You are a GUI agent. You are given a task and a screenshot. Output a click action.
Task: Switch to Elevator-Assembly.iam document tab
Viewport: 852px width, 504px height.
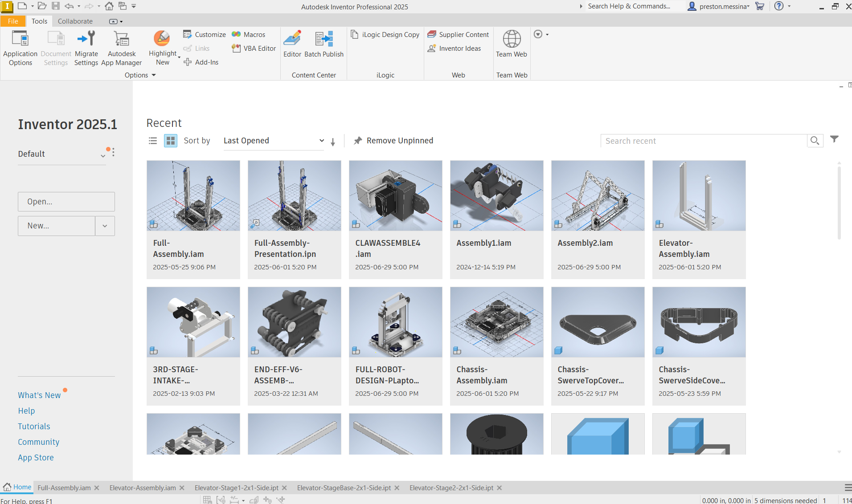point(143,488)
